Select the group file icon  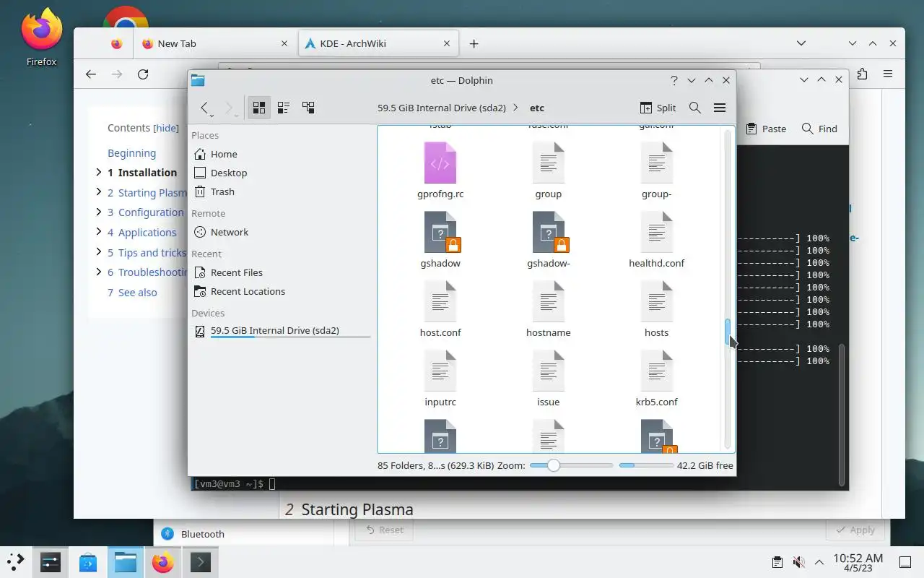[549, 163]
